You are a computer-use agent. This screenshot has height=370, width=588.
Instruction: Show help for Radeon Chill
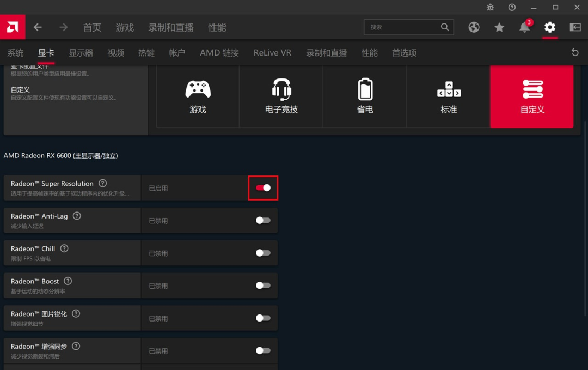pos(64,248)
